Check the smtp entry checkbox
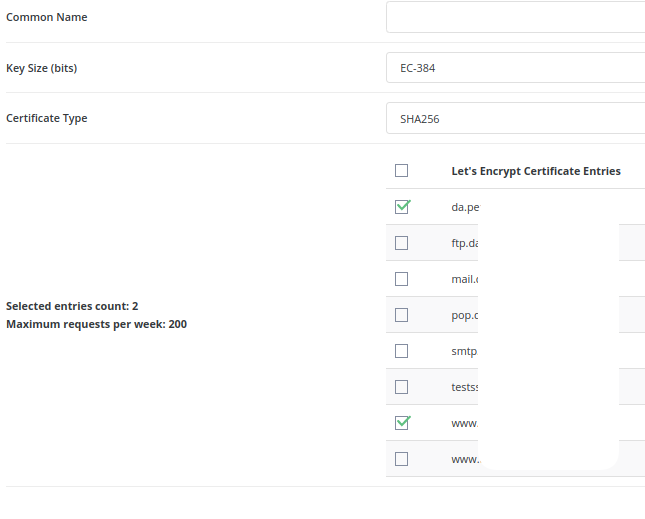 401,351
